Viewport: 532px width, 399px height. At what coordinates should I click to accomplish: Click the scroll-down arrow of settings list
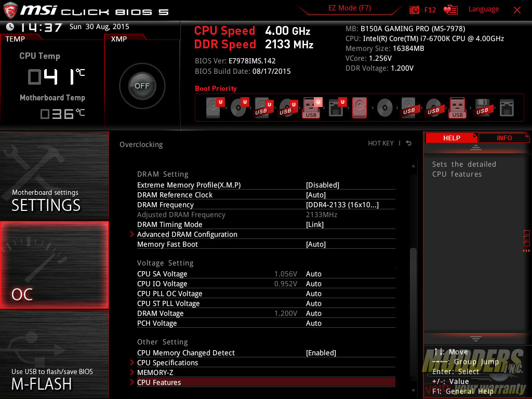[413, 391]
